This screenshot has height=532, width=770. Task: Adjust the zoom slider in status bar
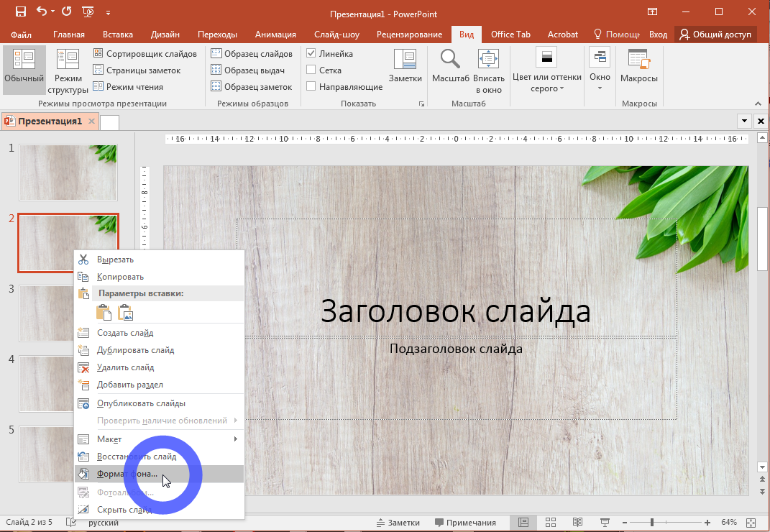pyautogui.click(x=652, y=522)
